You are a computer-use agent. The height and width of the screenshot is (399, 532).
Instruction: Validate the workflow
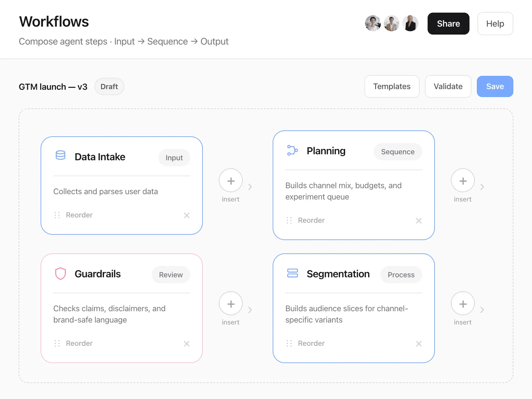(448, 86)
